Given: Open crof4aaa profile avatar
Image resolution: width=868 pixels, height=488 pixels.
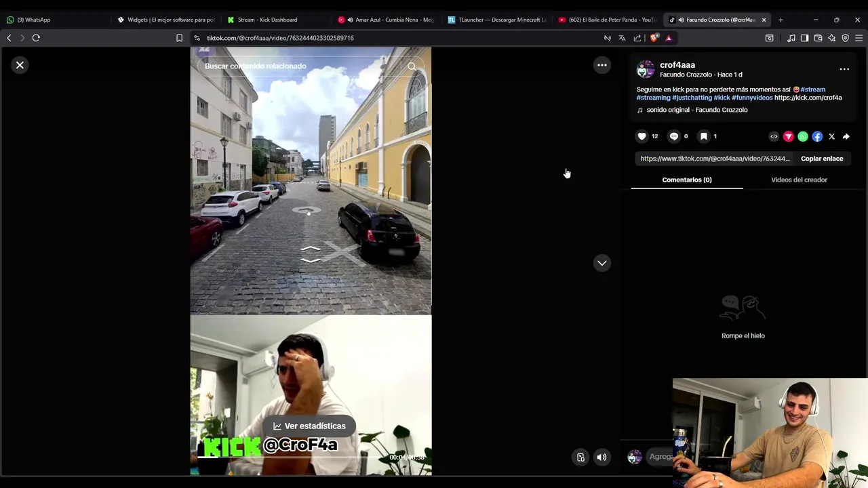Looking at the screenshot, I should coord(646,69).
